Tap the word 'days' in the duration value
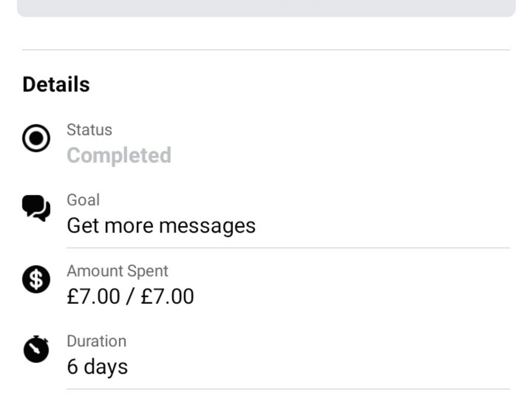The width and height of the screenshot is (532, 399). tap(106, 368)
